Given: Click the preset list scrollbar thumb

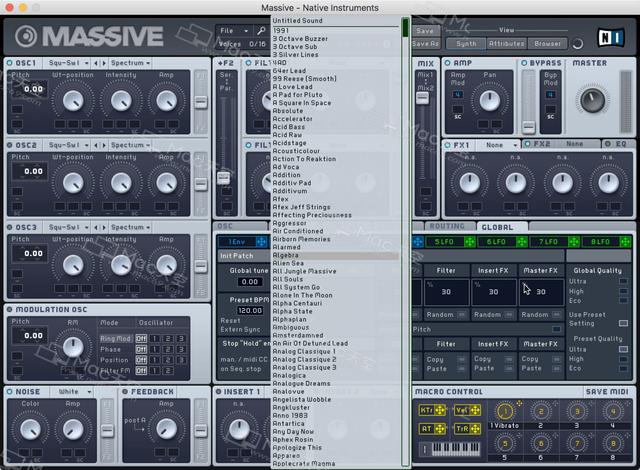Looking at the screenshot, I should point(405,28).
